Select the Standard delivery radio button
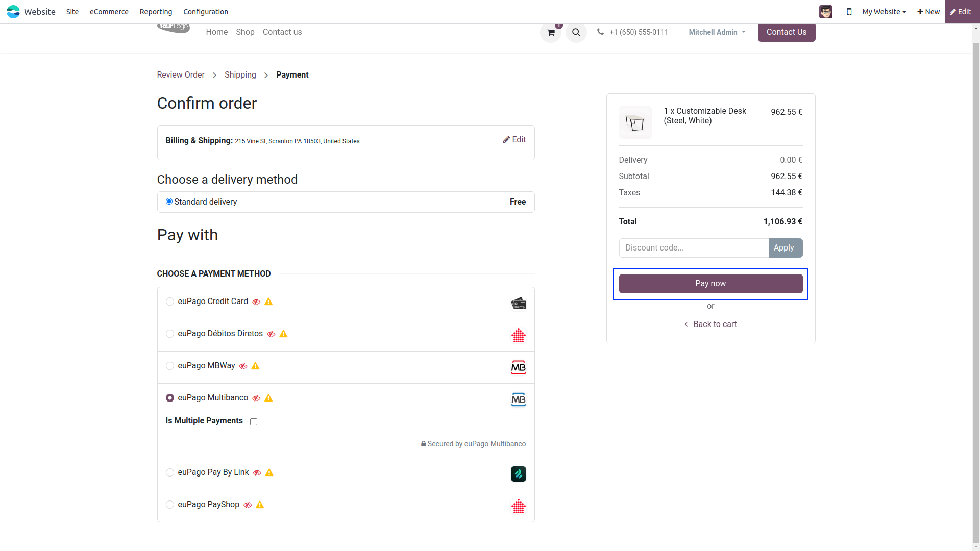Viewport: 980px width, 551px height. [x=169, y=202]
